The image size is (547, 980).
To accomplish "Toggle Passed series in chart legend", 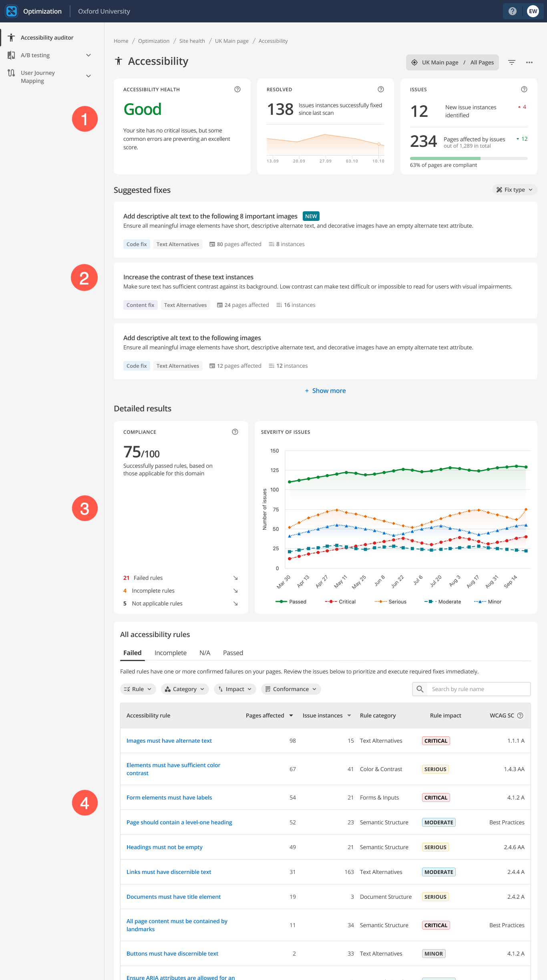I will click(291, 601).
